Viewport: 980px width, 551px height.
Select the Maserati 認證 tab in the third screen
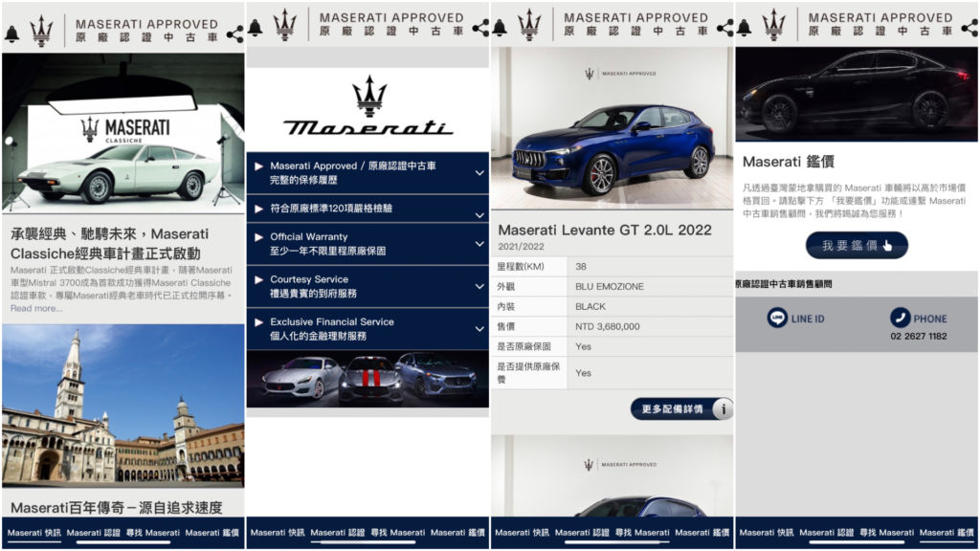click(x=582, y=533)
